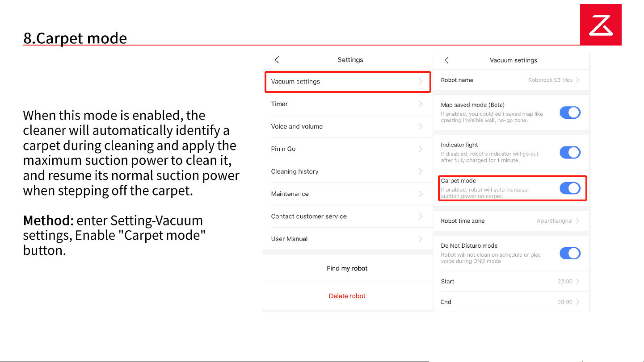Click the chevron beside Voice and volume
The height and width of the screenshot is (362, 644).
421,126
